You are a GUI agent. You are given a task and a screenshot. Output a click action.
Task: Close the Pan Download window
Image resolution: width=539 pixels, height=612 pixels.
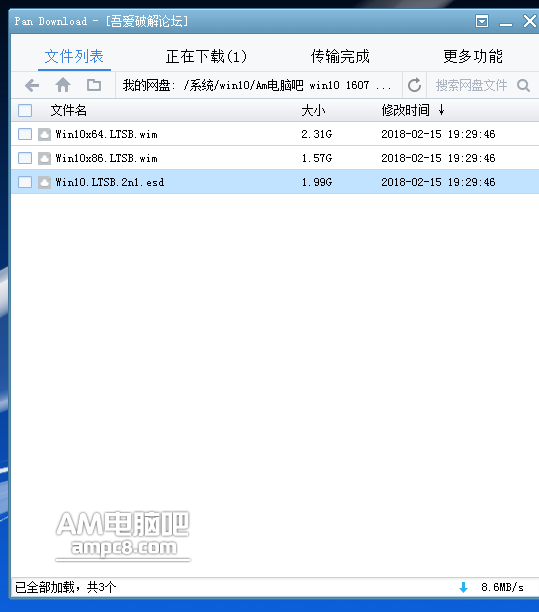(x=530, y=21)
